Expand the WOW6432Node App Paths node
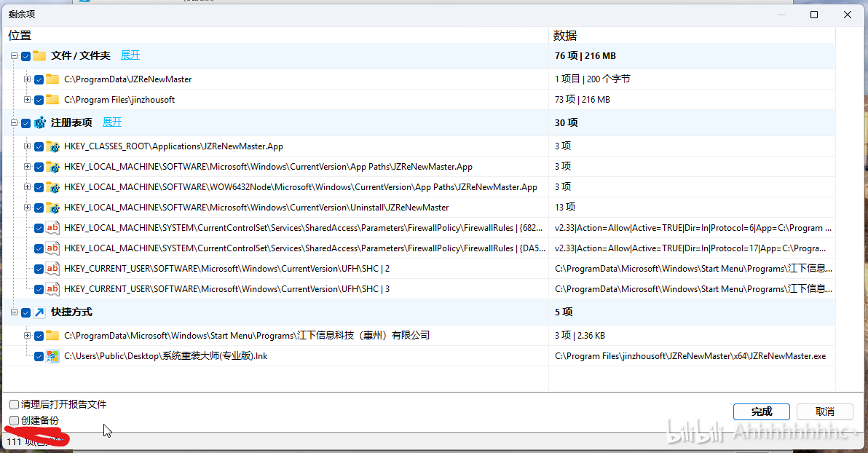The height and width of the screenshot is (453, 868). click(x=27, y=187)
